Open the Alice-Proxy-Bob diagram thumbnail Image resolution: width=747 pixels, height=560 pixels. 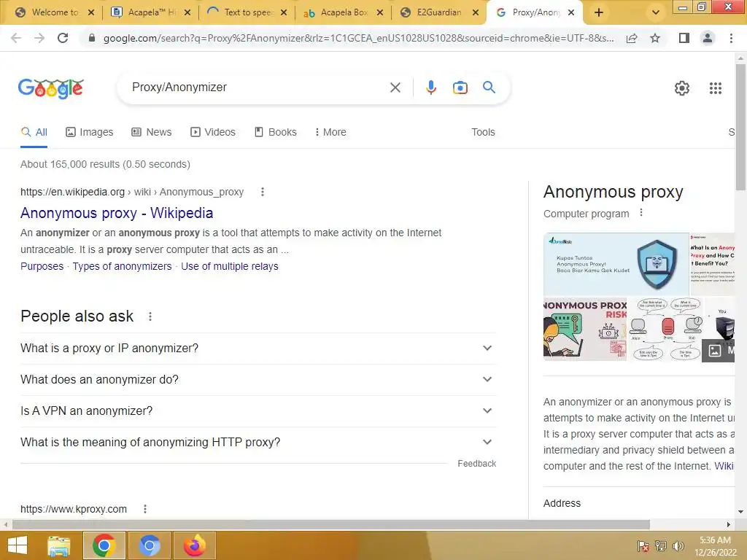666,329
